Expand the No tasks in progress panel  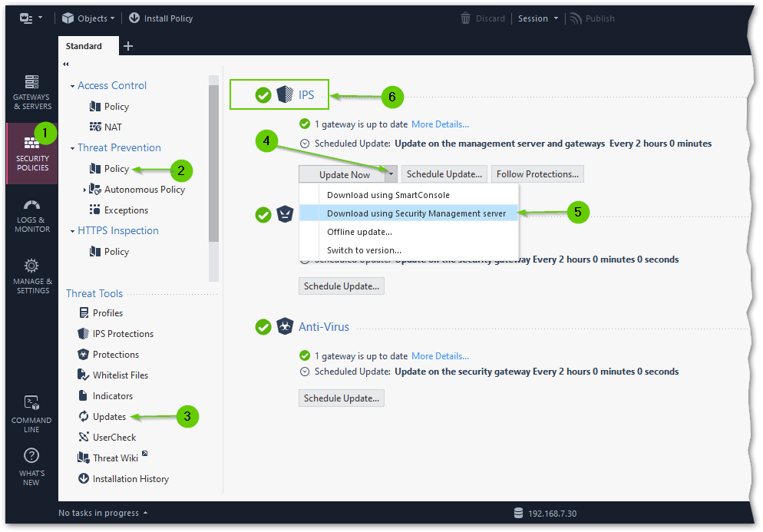(x=103, y=513)
